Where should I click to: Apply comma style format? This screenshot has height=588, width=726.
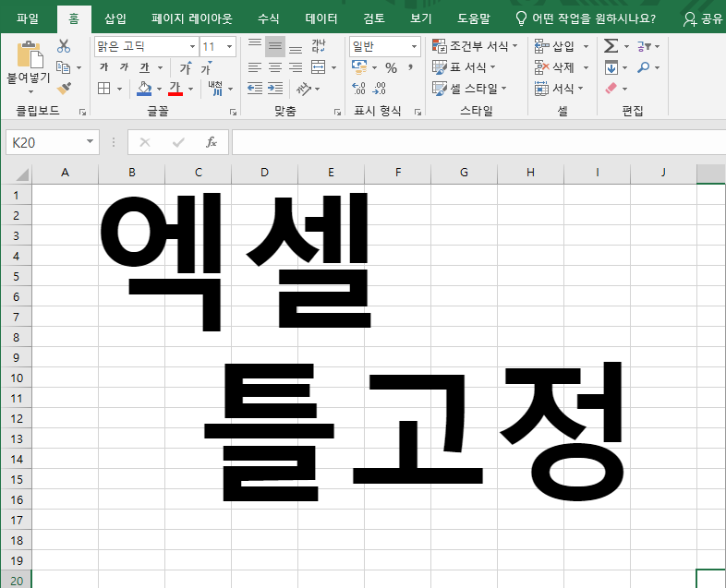click(411, 67)
